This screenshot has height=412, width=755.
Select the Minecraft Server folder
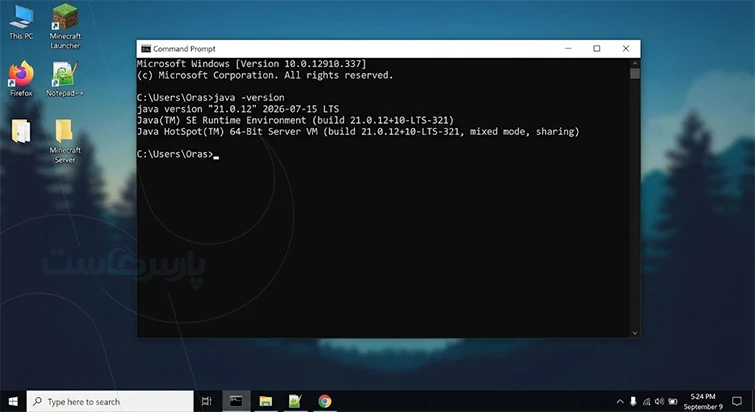pyautogui.click(x=65, y=141)
